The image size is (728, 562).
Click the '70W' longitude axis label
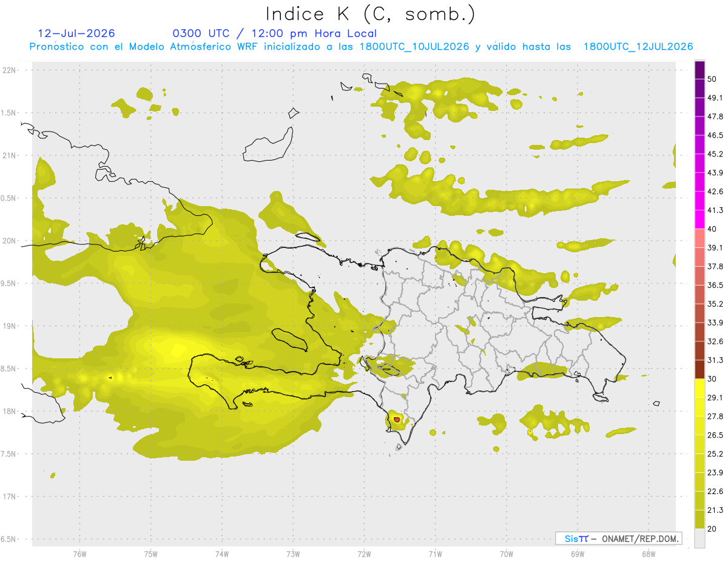[x=507, y=554]
